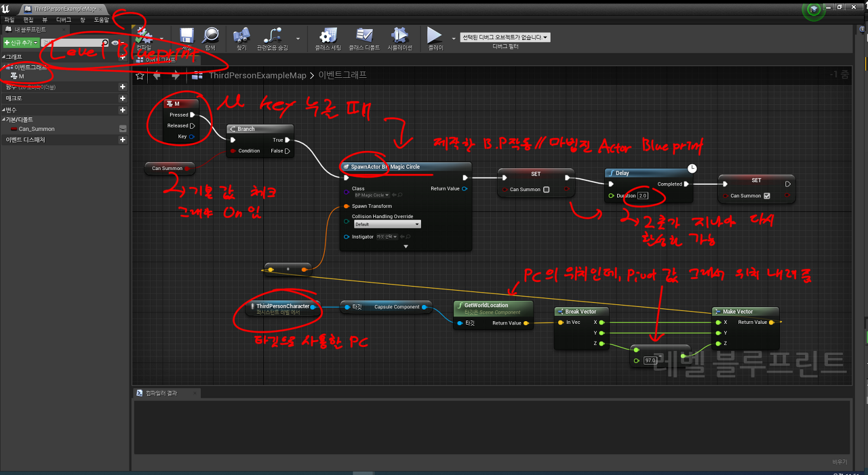Open the 파일 (File) menu

pos(9,20)
